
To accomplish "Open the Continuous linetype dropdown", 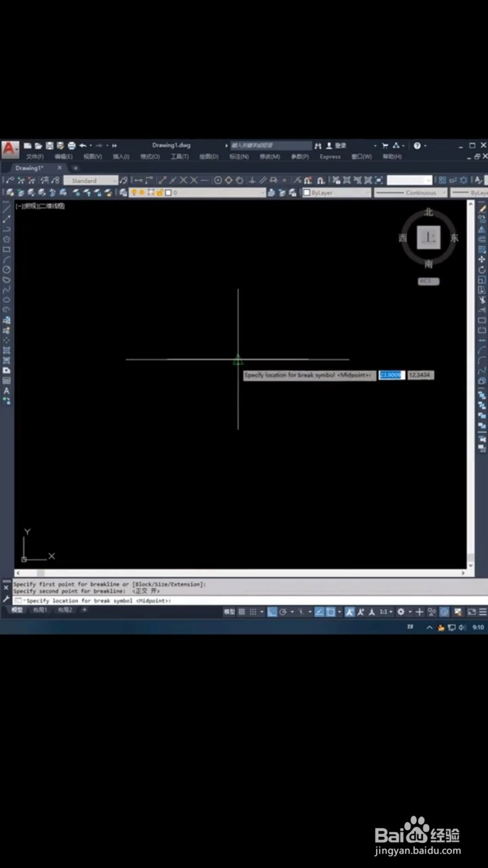I will [x=411, y=193].
